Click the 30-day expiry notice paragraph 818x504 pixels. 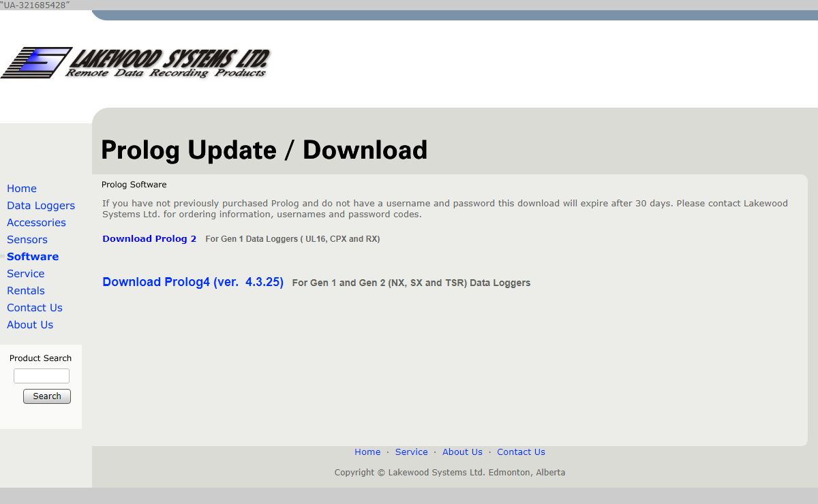[445, 208]
